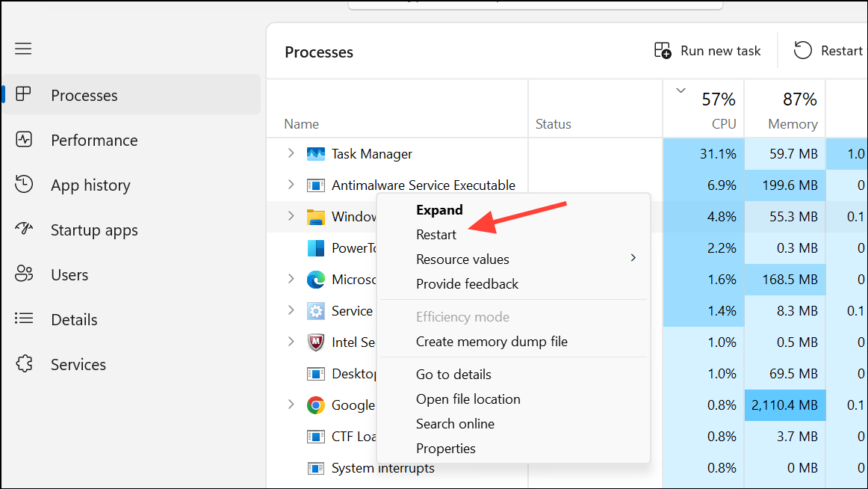Expand the Windows Explorer process row
868x489 pixels.
(291, 216)
